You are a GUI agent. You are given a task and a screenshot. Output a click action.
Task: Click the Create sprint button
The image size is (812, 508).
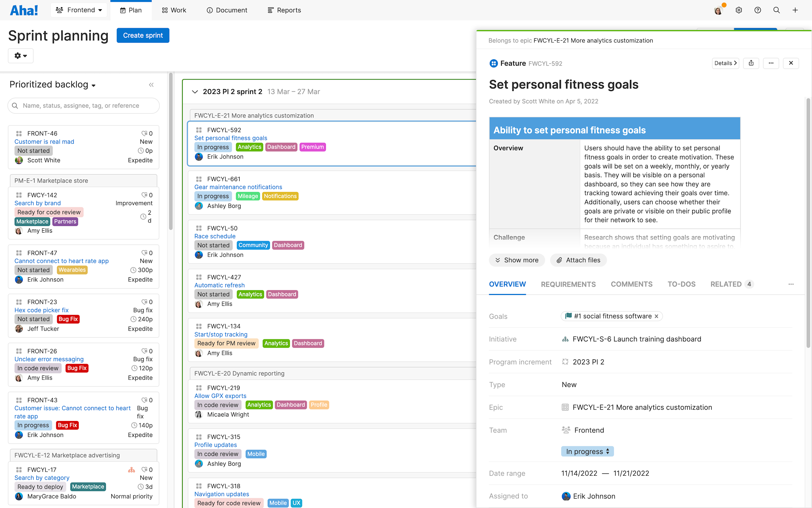pyautogui.click(x=143, y=35)
